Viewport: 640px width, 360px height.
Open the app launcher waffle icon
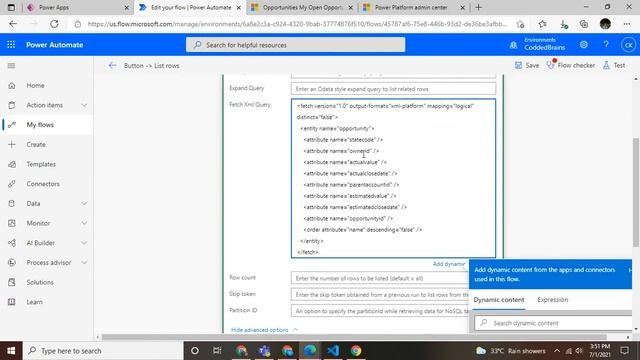[11, 44]
